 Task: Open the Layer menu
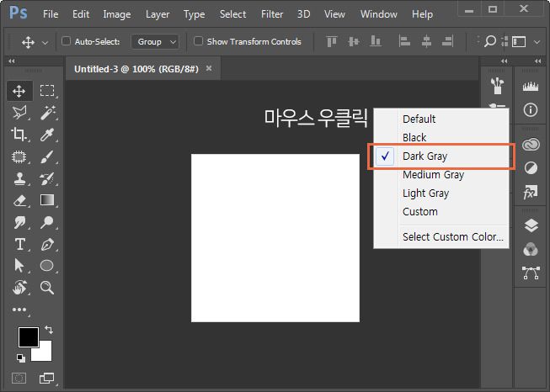tap(158, 14)
